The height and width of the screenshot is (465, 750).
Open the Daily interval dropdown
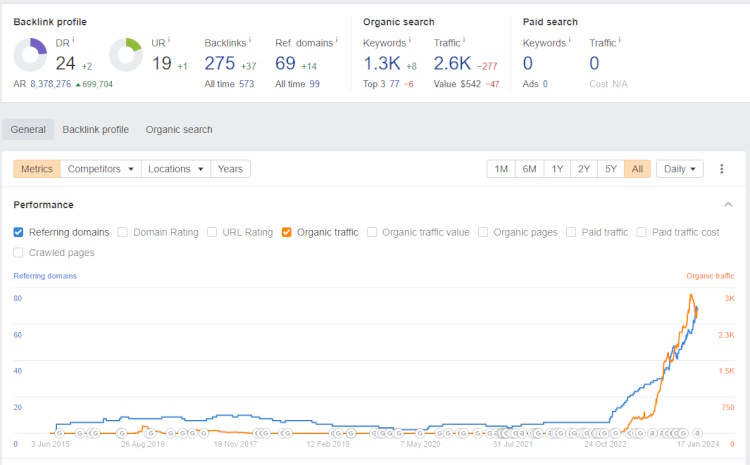(680, 169)
